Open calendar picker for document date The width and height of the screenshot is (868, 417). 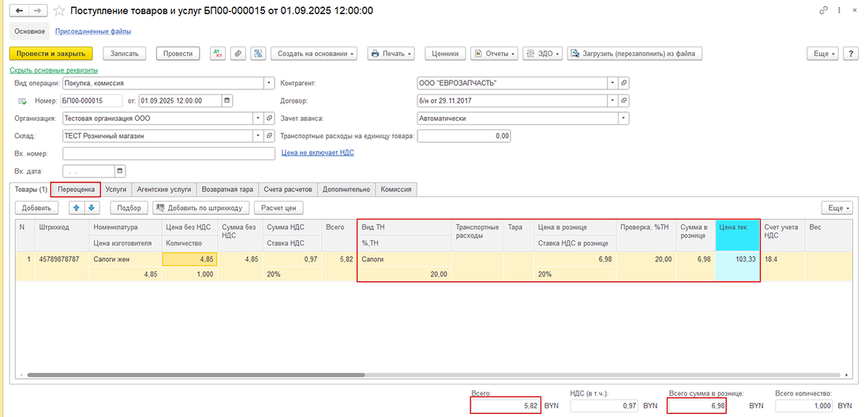227,101
